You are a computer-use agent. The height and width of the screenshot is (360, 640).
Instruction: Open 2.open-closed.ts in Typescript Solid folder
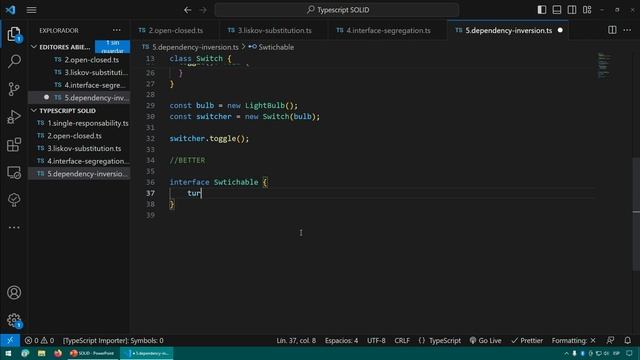pos(79,136)
